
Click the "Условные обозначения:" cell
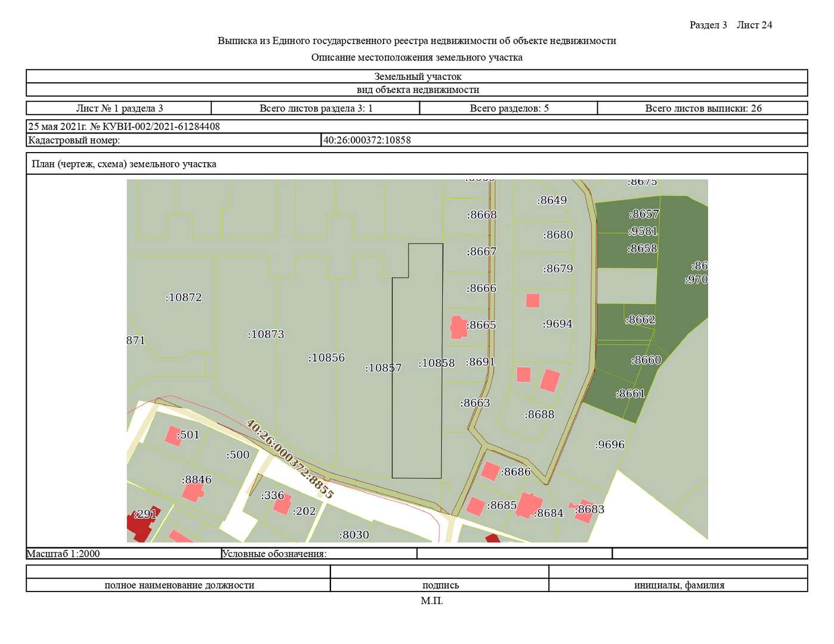click(274, 553)
